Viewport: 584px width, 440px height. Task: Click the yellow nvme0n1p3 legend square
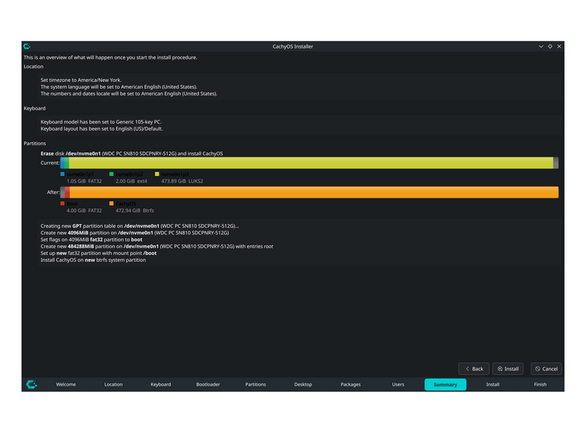point(157,174)
